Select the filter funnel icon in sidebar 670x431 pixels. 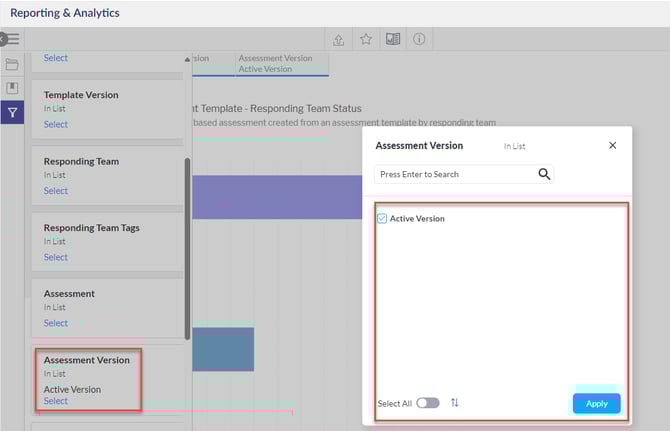[12, 113]
